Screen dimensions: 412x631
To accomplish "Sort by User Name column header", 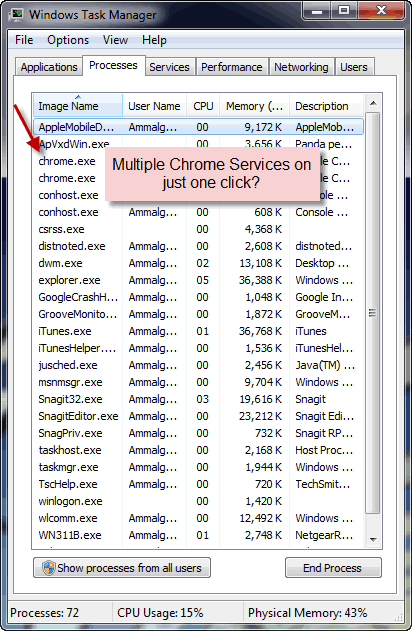I will [x=154, y=105].
